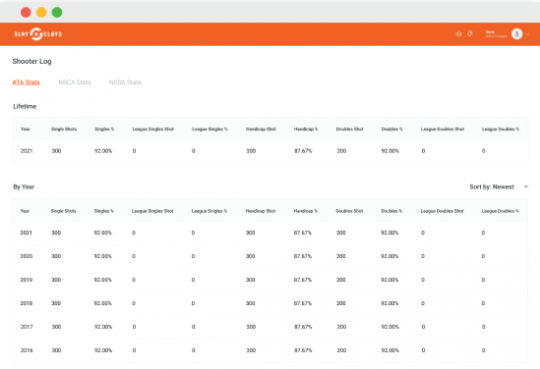Click Doubles % header in By Year table
The image size is (540, 369).
pos(392,211)
